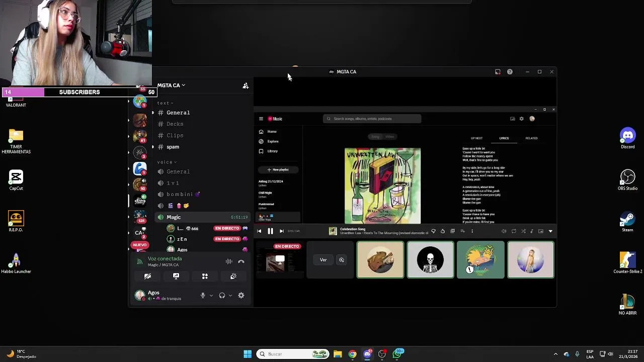The width and height of the screenshot is (644, 362).
Task: Open the Decks text channel
Action: pyautogui.click(x=201, y=124)
